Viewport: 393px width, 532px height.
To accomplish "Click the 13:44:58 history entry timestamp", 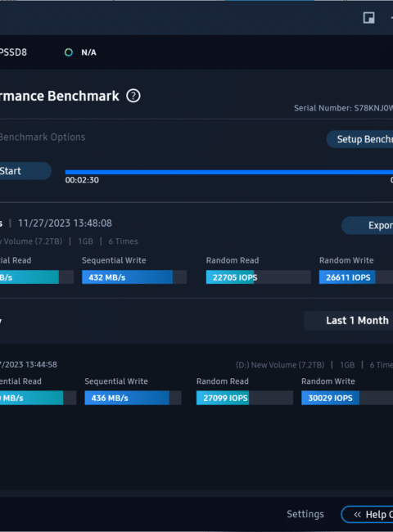I will 29,364.
